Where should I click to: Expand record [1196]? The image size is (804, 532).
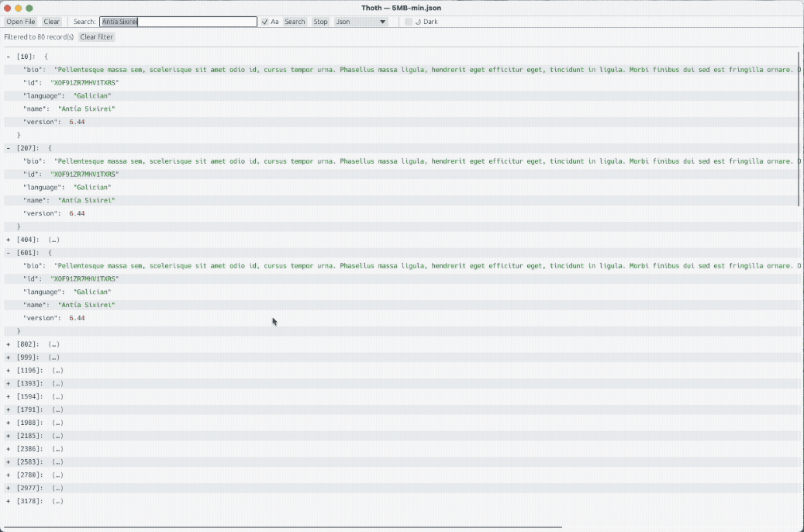(9, 371)
